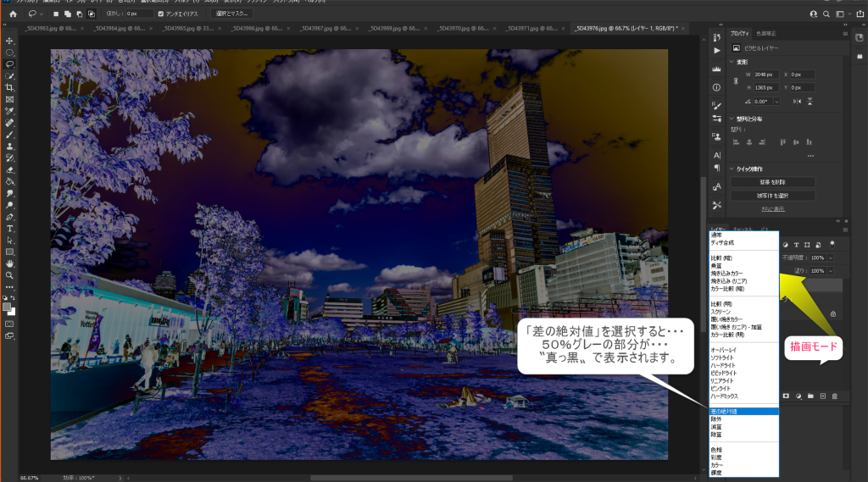Image resolution: width=868 pixels, height=482 pixels.
Task: Collapse the 変形 section
Action: tap(732, 62)
